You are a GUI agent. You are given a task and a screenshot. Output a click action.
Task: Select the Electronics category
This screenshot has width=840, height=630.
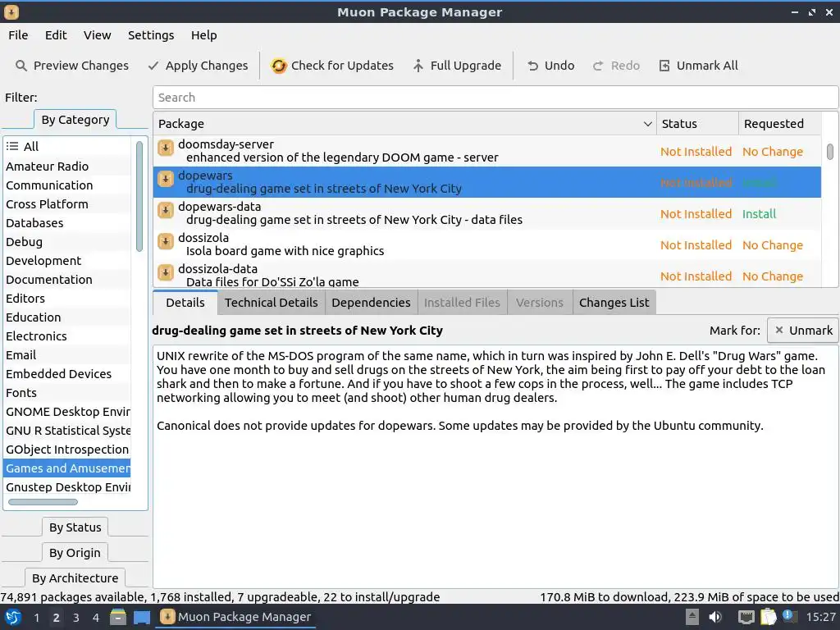click(x=67, y=336)
